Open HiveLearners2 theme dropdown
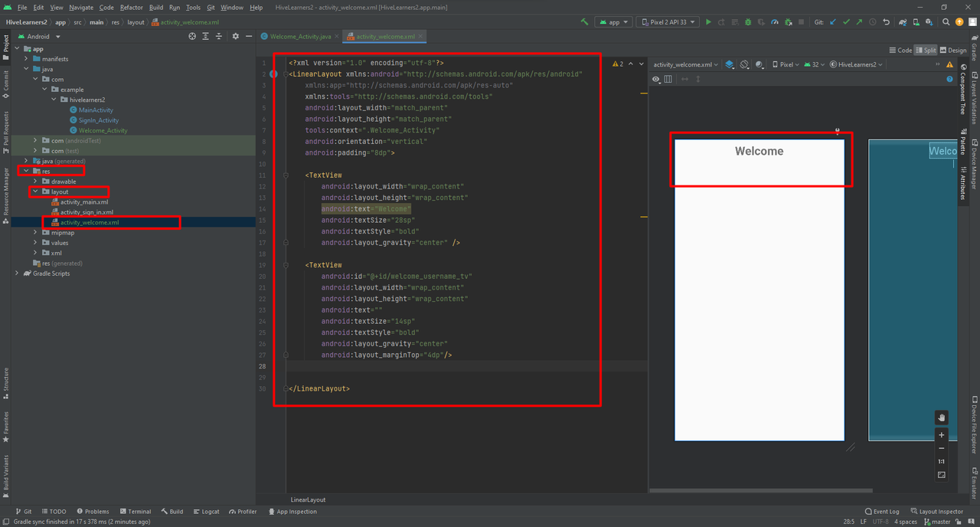980x527 pixels. coord(856,64)
